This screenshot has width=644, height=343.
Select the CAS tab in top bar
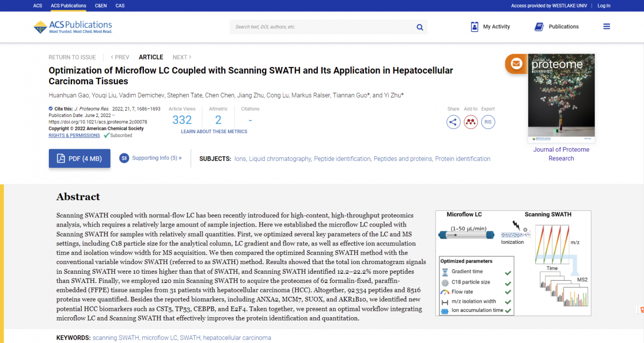[120, 6]
